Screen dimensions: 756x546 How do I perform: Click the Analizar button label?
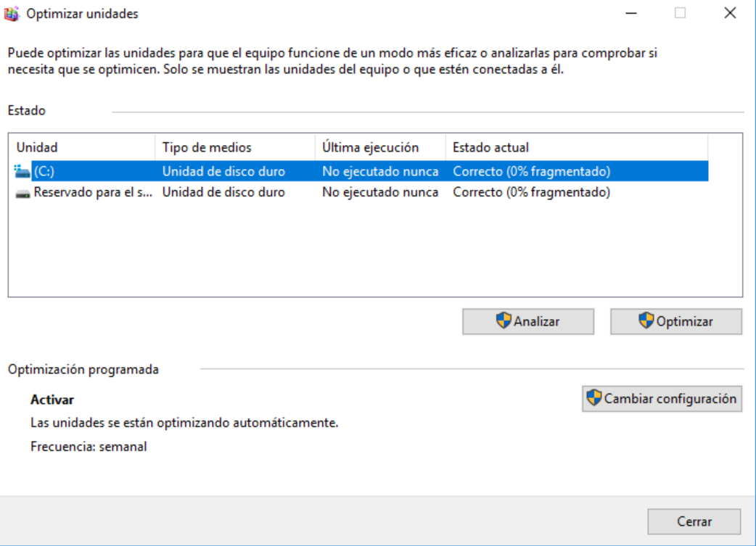536,321
